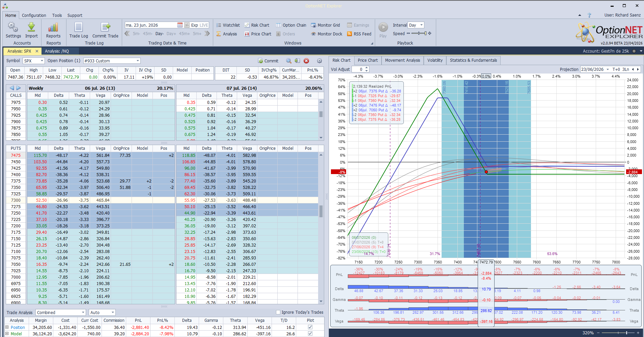Image resolution: width=644 pixels, height=337 pixels.
Task: Expand the Model analysis row
Action: (7, 334)
